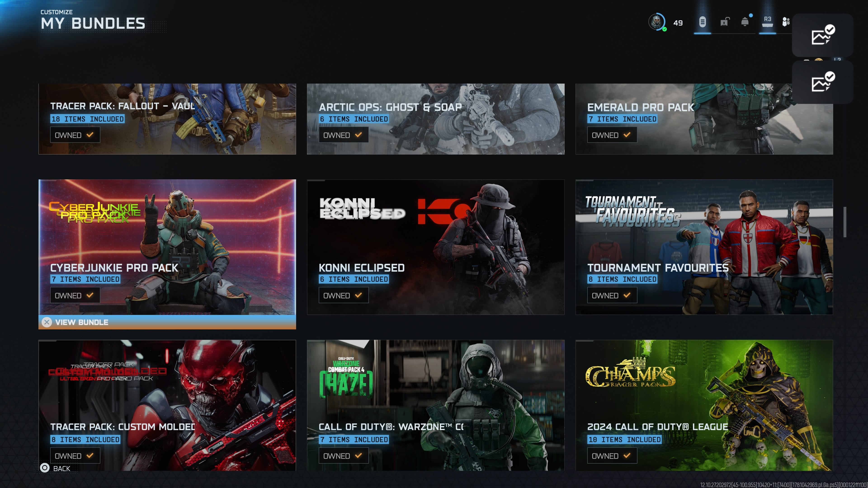The image size is (868, 488).
Task: Select the CyberJunkie Pro Pack card artwork
Action: (167, 247)
